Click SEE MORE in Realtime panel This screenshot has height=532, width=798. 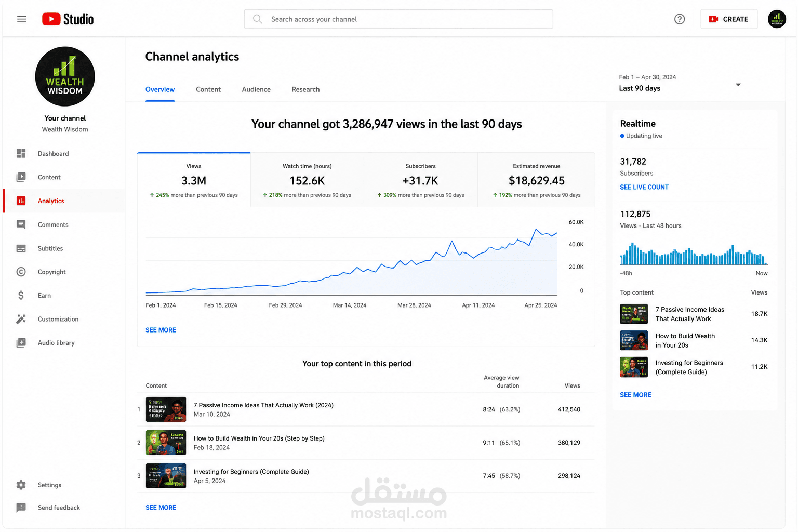point(635,395)
